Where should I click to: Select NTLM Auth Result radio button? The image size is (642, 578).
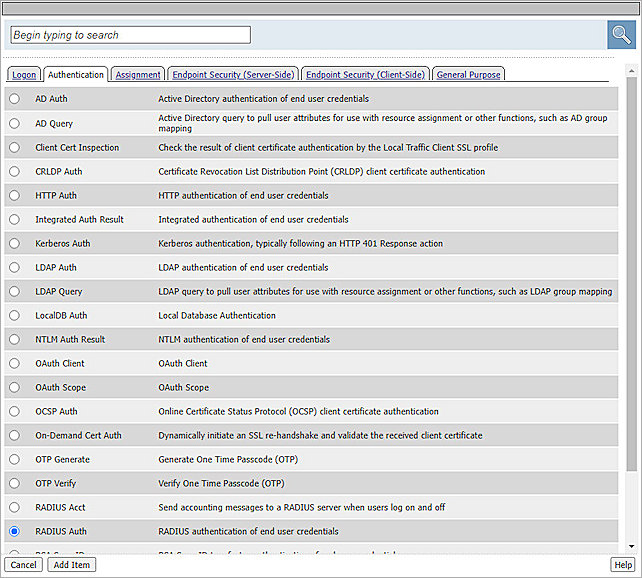(x=14, y=339)
